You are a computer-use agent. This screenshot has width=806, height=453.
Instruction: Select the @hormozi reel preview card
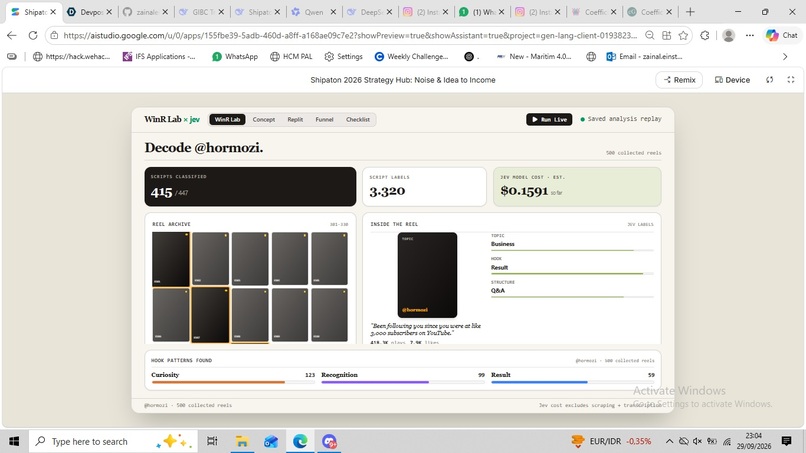click(427, 275)
